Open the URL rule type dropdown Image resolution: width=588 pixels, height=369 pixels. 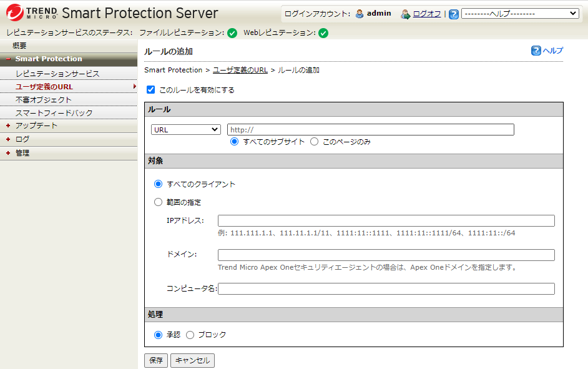(x=186, y=129)
